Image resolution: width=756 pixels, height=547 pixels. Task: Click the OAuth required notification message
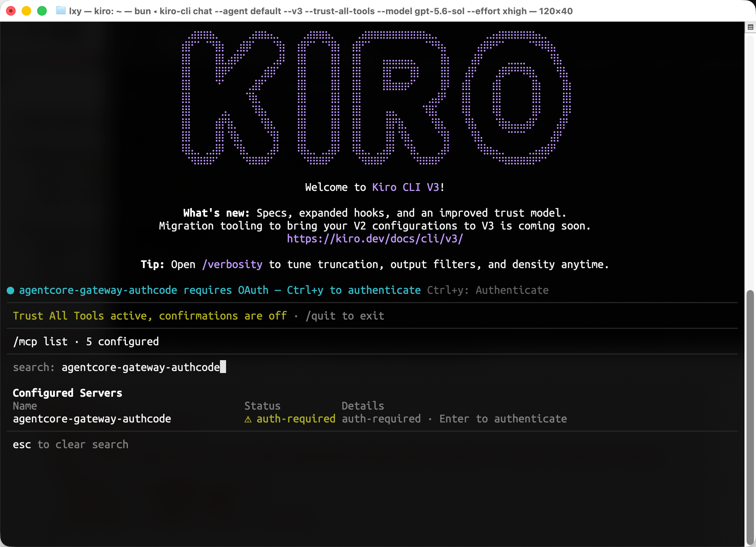coord(220,290)
